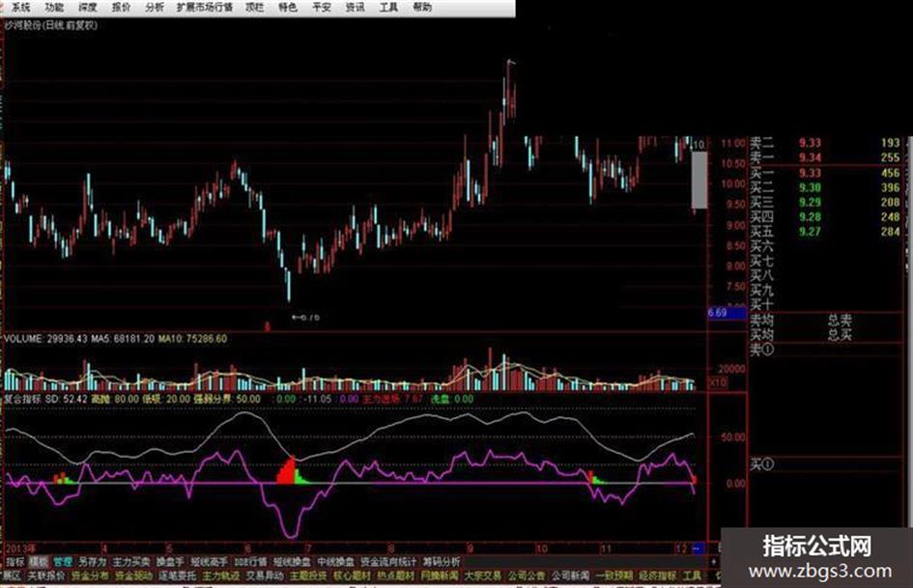Open 同步新闻 in bottom row
913x588 pixels.
(x=439, y=575)
